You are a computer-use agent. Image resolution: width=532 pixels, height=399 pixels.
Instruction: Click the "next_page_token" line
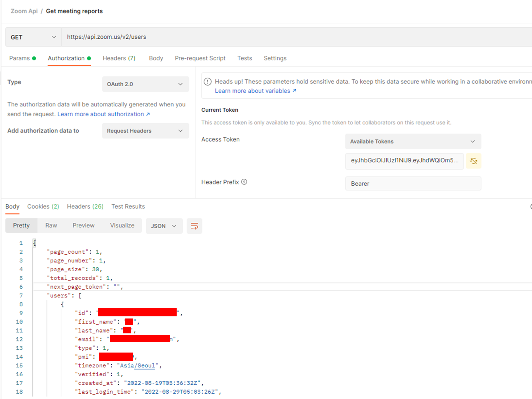click(x=85, y=287)
